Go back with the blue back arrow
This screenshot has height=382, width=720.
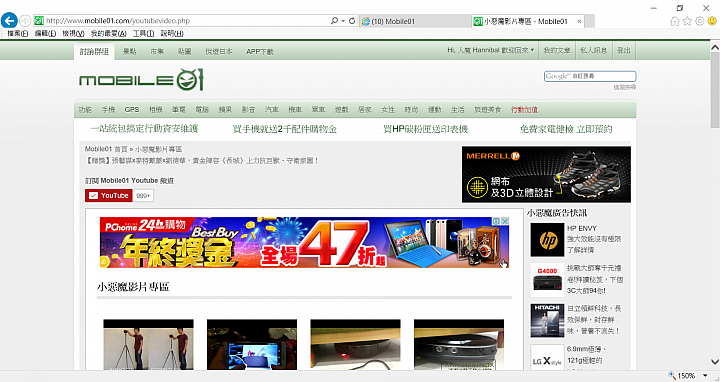pos(9,21)
